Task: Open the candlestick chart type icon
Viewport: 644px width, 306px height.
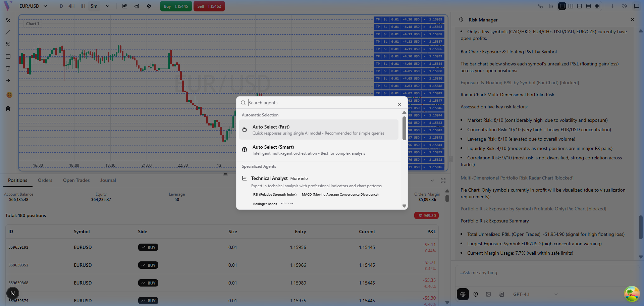Action: (125, 6)
